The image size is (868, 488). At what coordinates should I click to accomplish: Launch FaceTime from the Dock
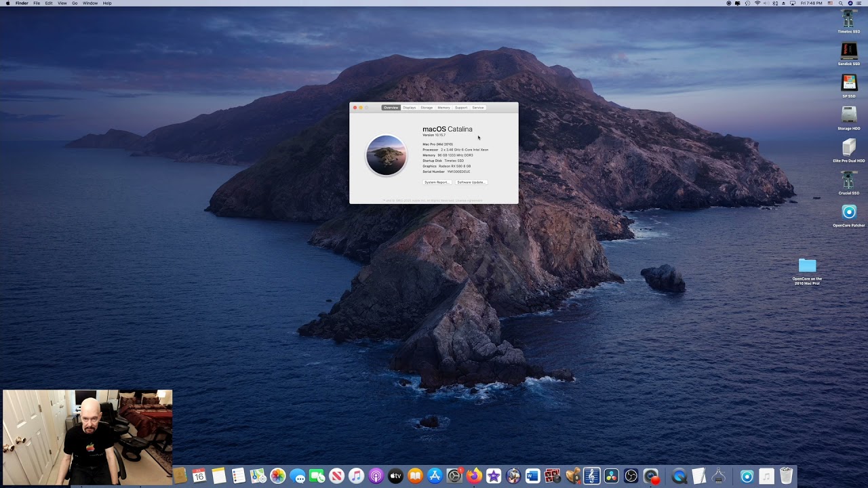point(317,476)
